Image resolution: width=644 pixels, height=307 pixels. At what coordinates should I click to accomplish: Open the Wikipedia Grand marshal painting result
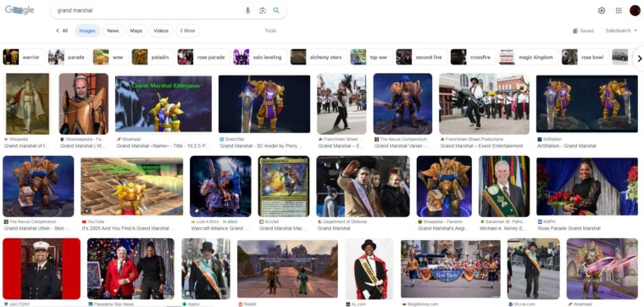coord(27,103)
